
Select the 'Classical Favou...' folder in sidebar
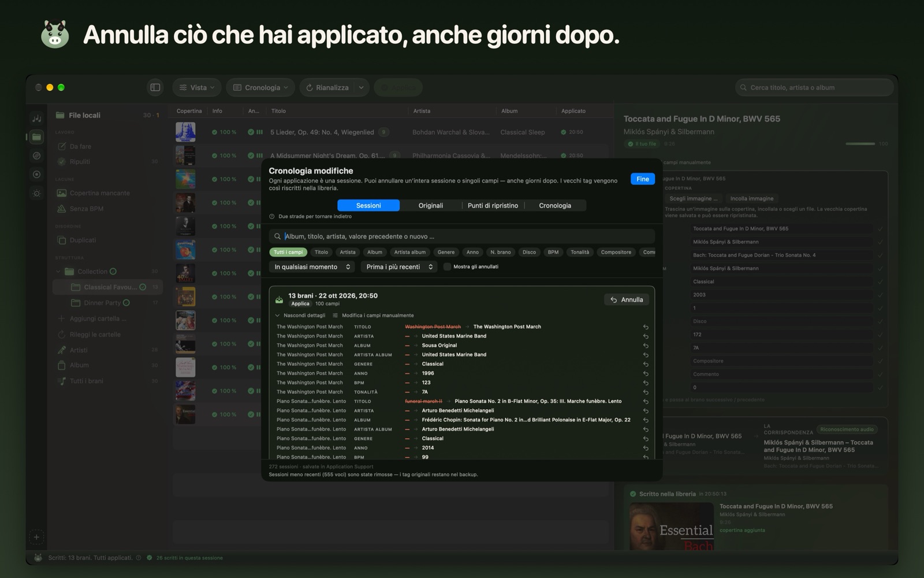pyautogui.click(x=109, y=287)
